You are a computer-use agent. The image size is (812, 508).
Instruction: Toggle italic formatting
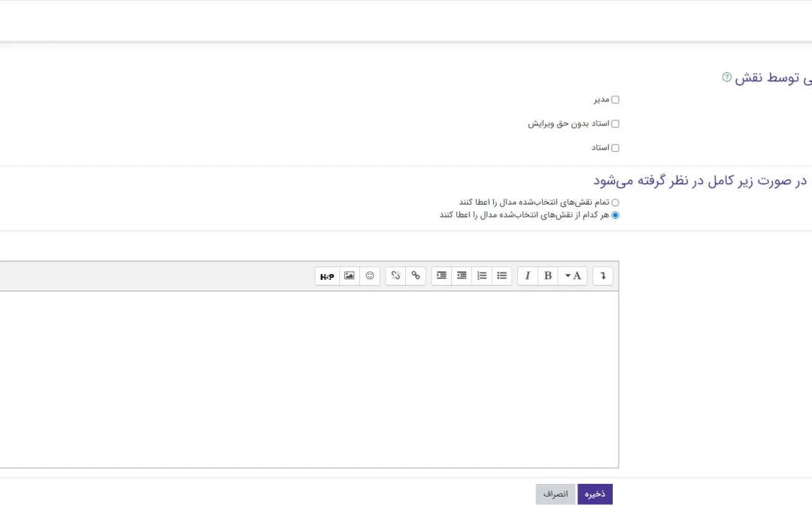pos(528,276)
